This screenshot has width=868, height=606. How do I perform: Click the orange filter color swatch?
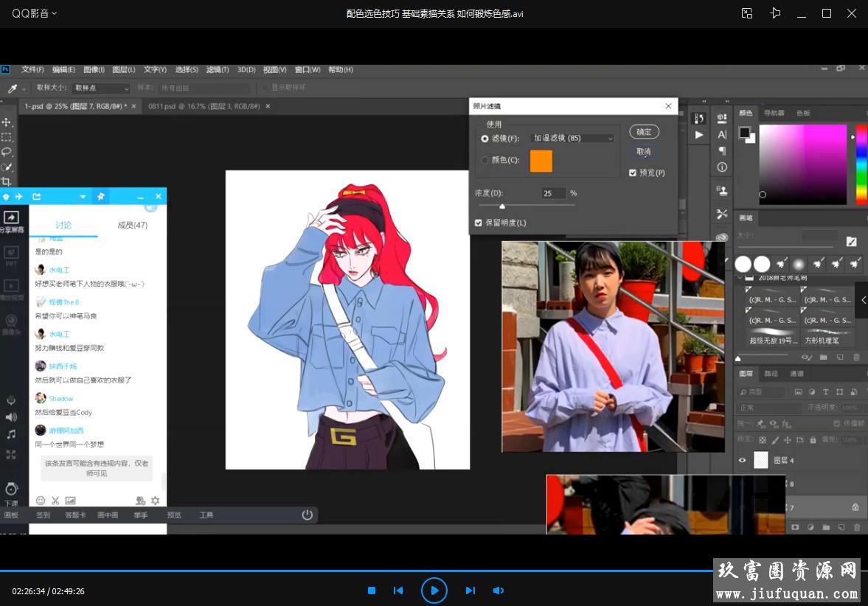[541, 161]
